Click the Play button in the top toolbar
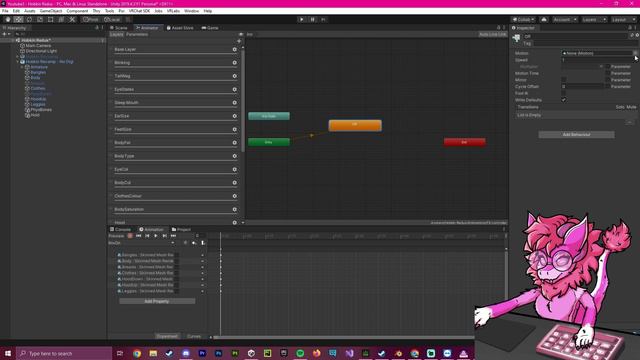 302,19
